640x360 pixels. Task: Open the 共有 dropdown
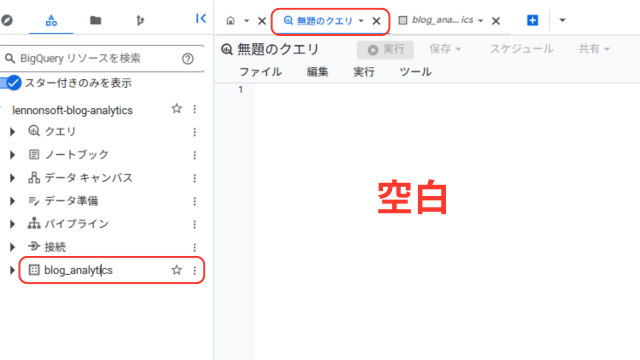coord(594,49)
